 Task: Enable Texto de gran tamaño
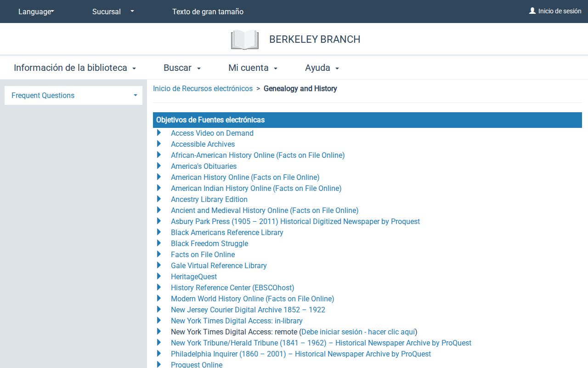tap(208, 11)
